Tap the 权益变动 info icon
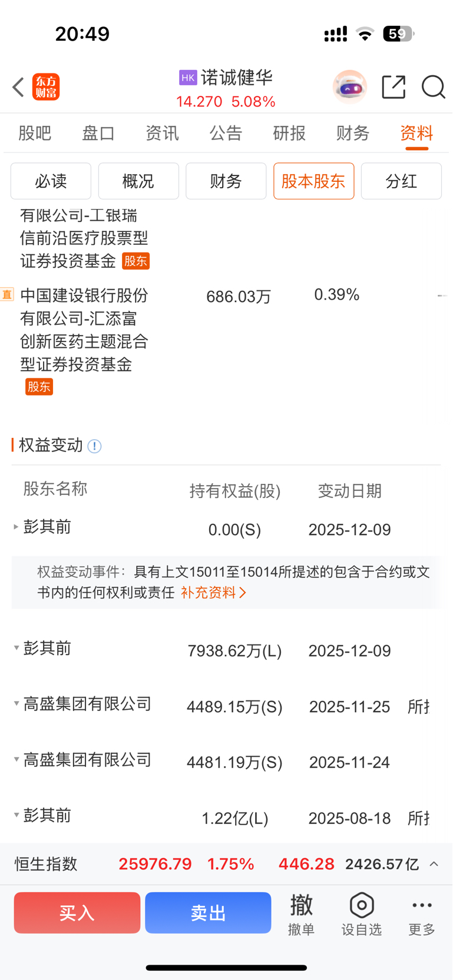 coord(94,446)
